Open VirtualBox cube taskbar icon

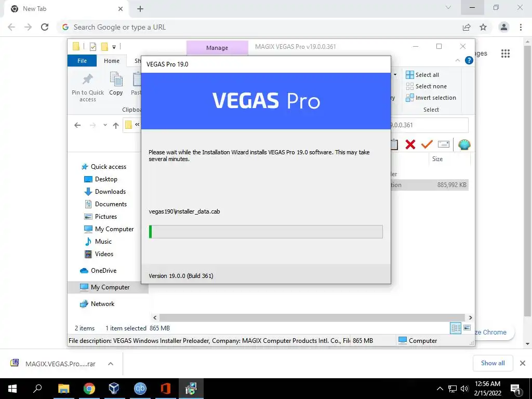pyautogui.click(x=114, y=389)
